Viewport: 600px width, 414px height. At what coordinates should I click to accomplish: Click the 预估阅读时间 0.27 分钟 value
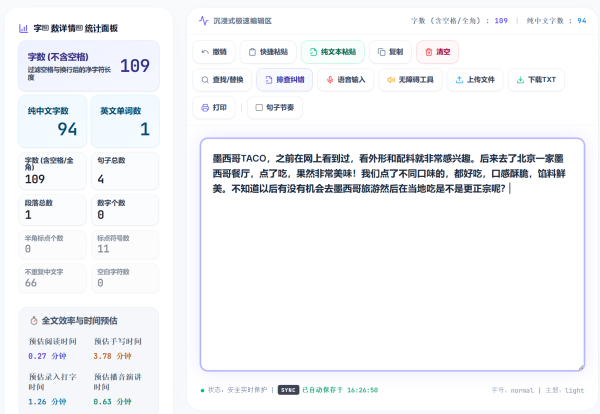(x=47, y=356)
